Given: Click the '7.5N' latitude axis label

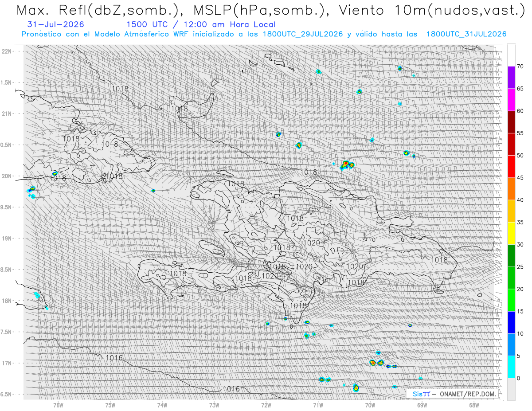Looking at the screenshot, I should tap(7, 332).
